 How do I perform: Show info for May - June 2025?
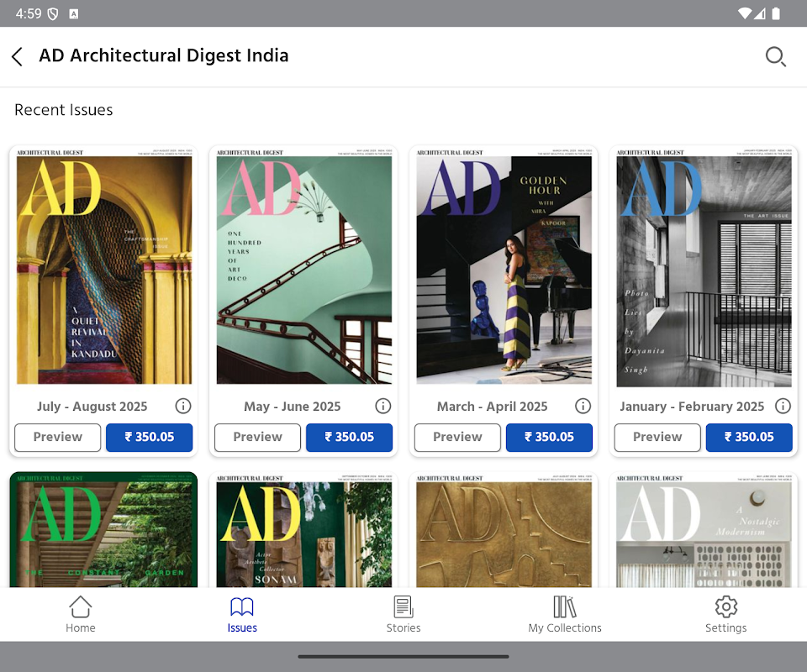(382, 407)
